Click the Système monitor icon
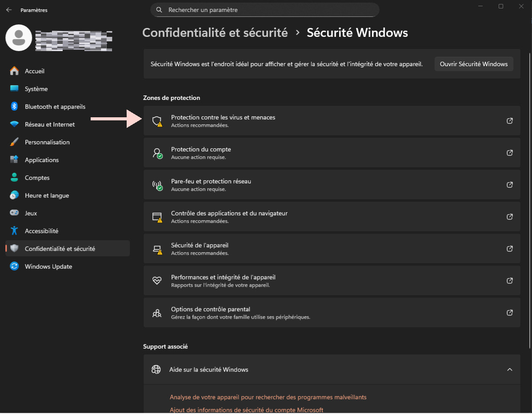 coord(14,88)
